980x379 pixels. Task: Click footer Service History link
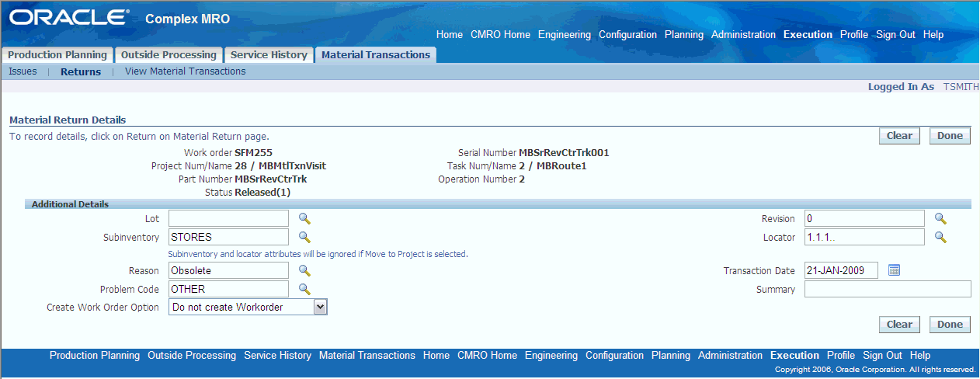[x=277, y=356]
